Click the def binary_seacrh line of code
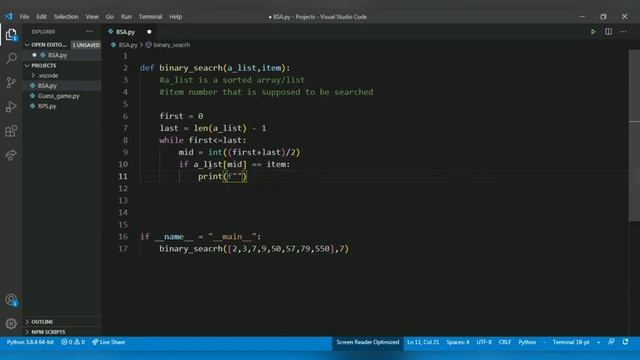The width and height of the screenshot is (640, 360). pos(215,68)
